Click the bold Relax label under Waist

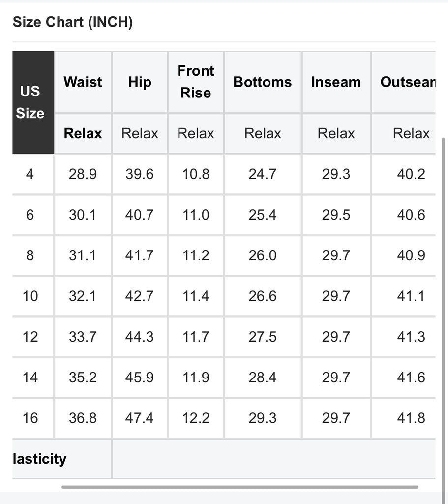point(83,133)
